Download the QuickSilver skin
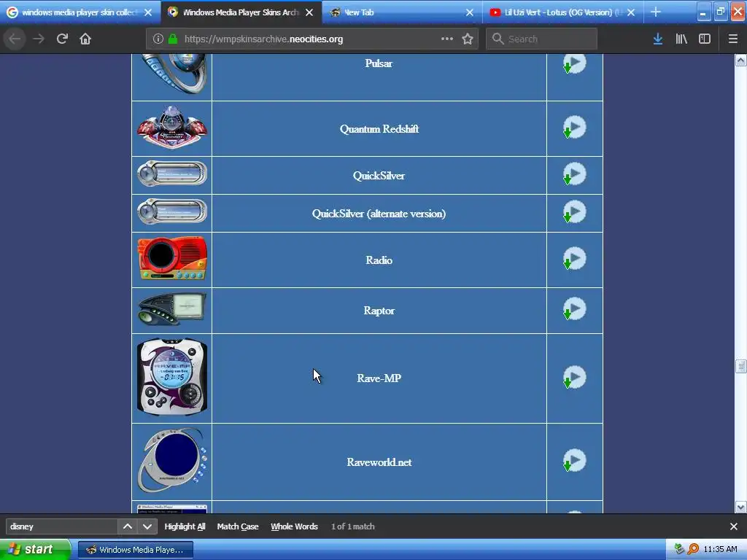 pos(575,174)
